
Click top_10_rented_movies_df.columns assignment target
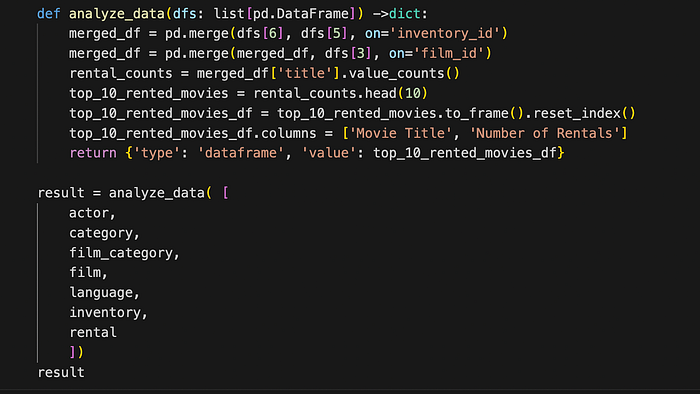tap(192, 133)
